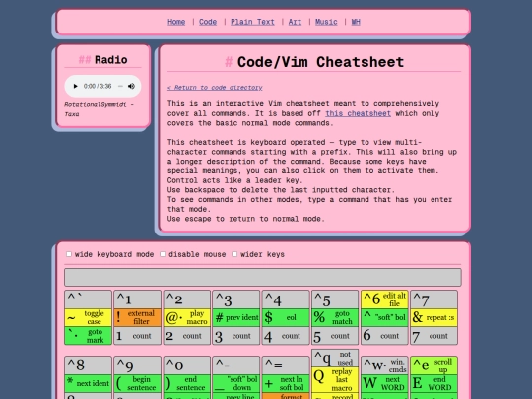Click the 3 count key
The width and height of the screenshot is (532, 399).
click(x=236, y=336)
